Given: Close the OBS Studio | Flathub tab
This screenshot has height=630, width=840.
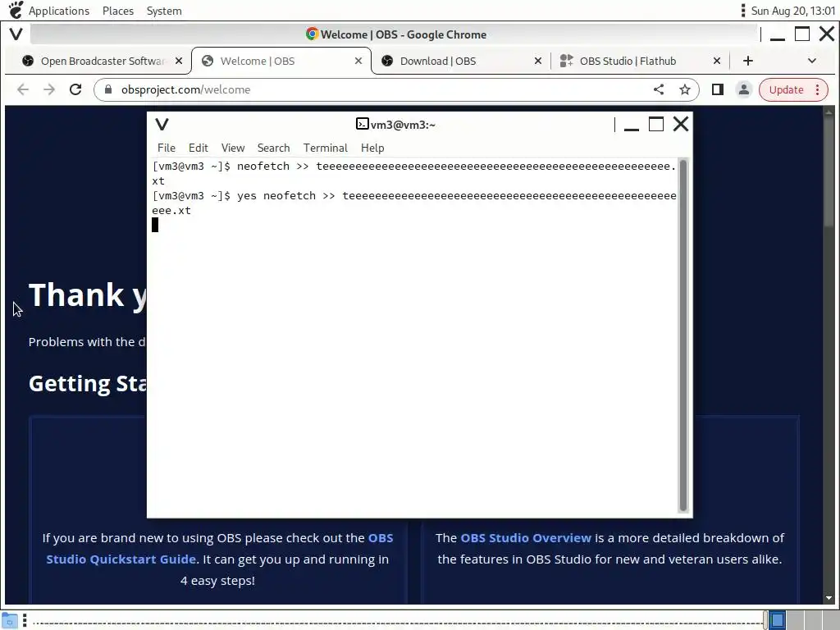Looking at the screenshot, I should 717,61.
